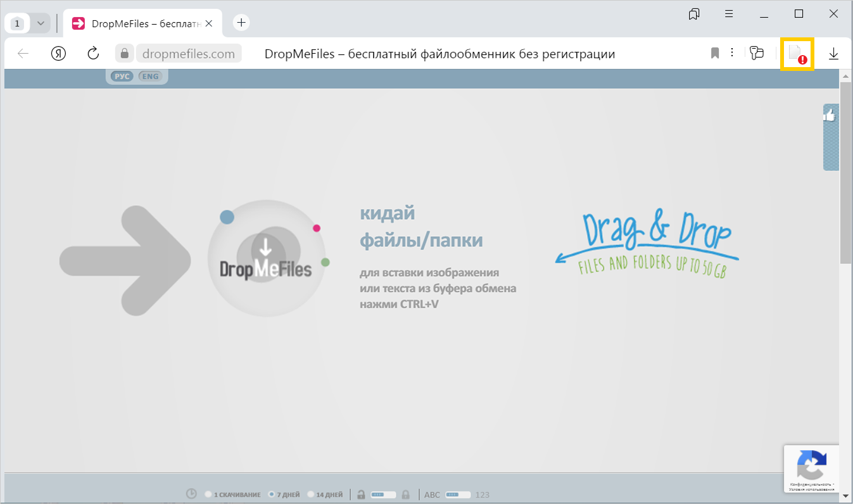Image resolution: width=853 pixels, height=504 pixels.
Task: Open a new browser tab
Action: (x=241, y=23)
